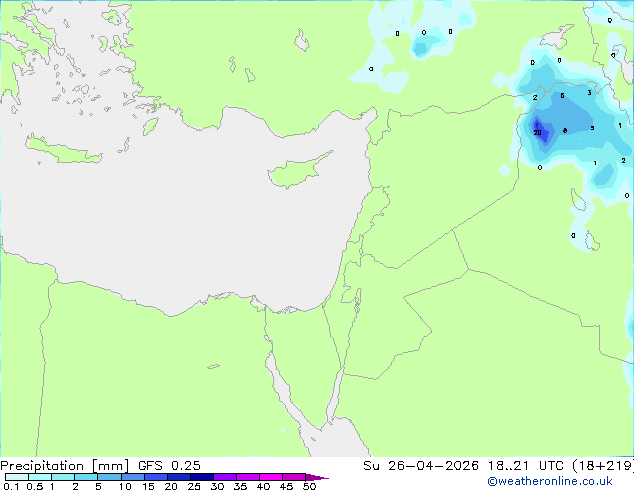The image size is (634, 490).
Task: Click the '6' precipitation value on map
Action: tap(562, 96)
